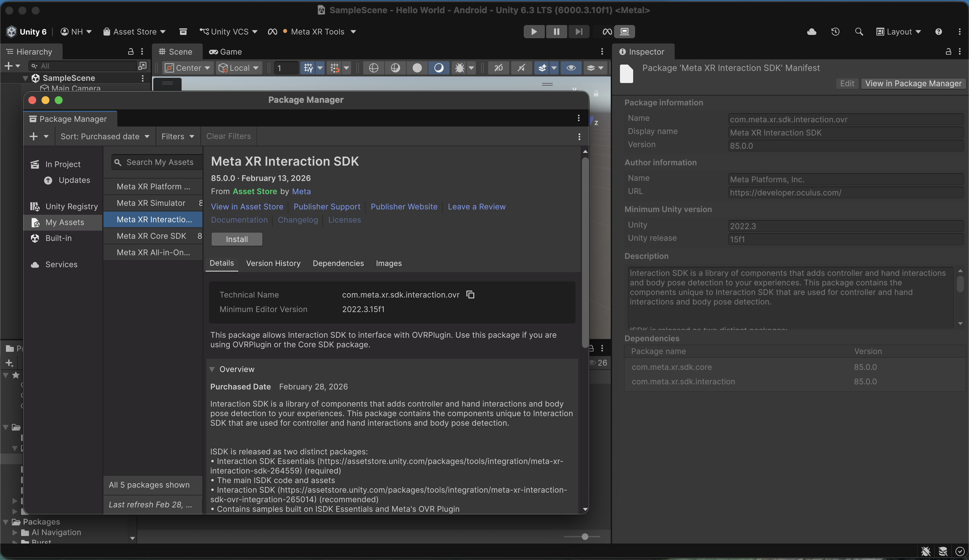Adjust the project icon size slider
The width and height of the screenshot is (969, 560).
[584, 537]
